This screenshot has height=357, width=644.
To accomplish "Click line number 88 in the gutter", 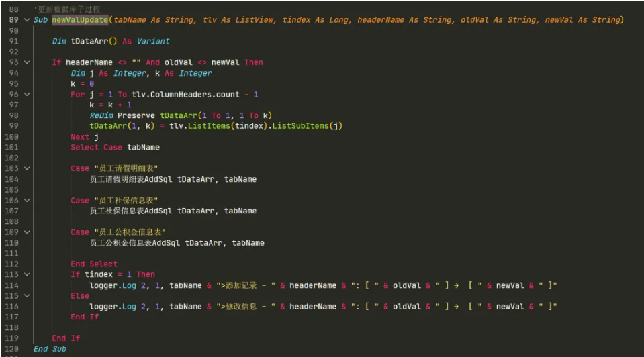I will coord(13,9).
